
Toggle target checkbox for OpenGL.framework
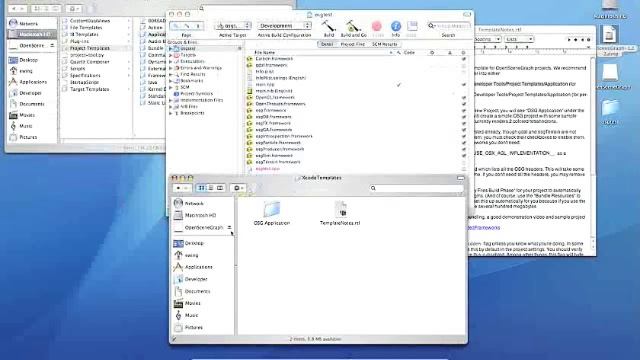463,98
